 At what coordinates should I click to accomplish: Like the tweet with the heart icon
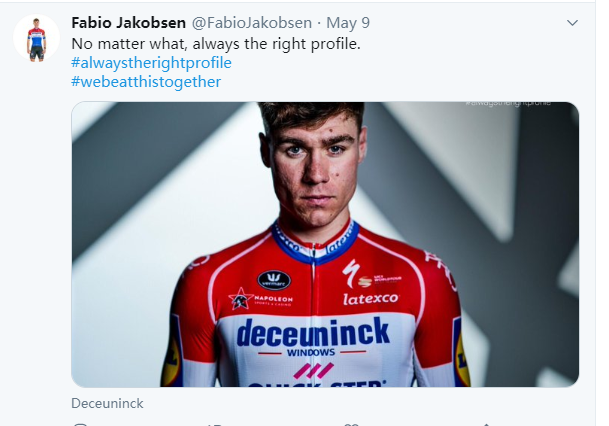tap(350, 423)
